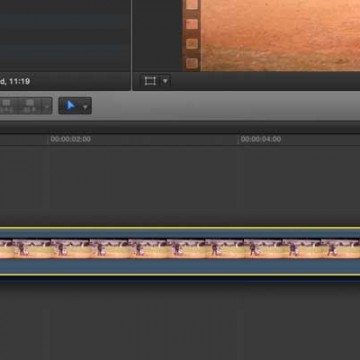360x360 pixels.
Task: Open the edit mode dropdown chevron
Action: pos(47,107)
